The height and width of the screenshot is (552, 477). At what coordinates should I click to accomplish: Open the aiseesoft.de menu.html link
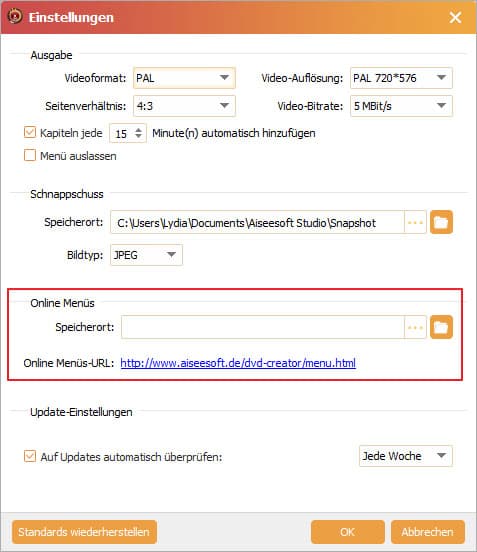point(238,363)
